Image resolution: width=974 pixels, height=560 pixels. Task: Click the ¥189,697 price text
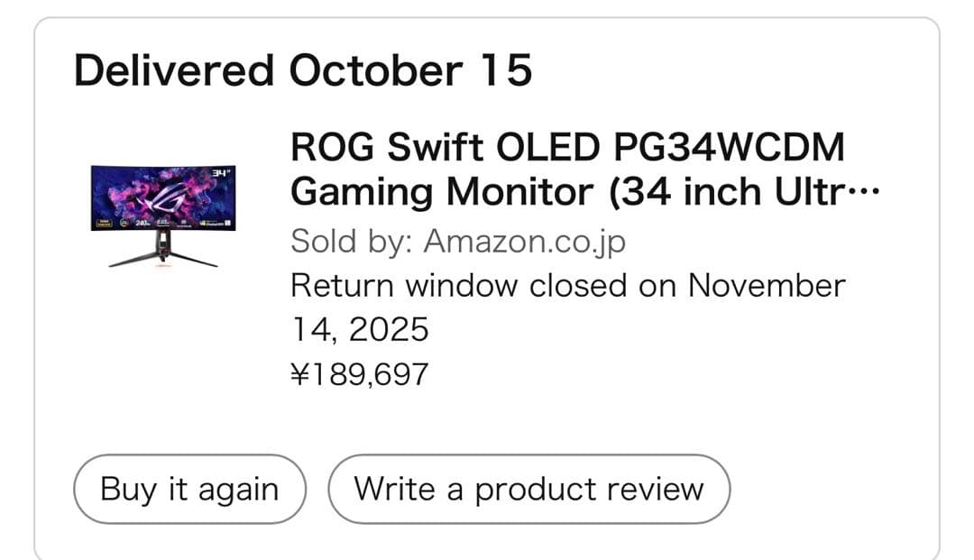[x=360, y=373]
